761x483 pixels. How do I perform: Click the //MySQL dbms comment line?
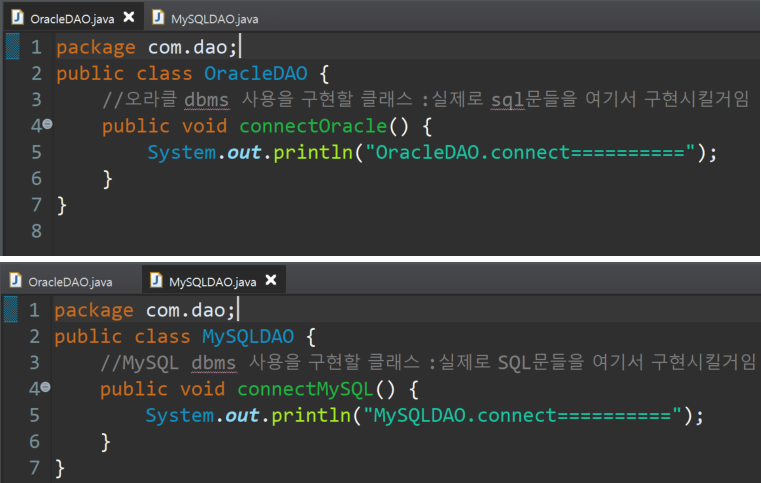tap(428, 362)
